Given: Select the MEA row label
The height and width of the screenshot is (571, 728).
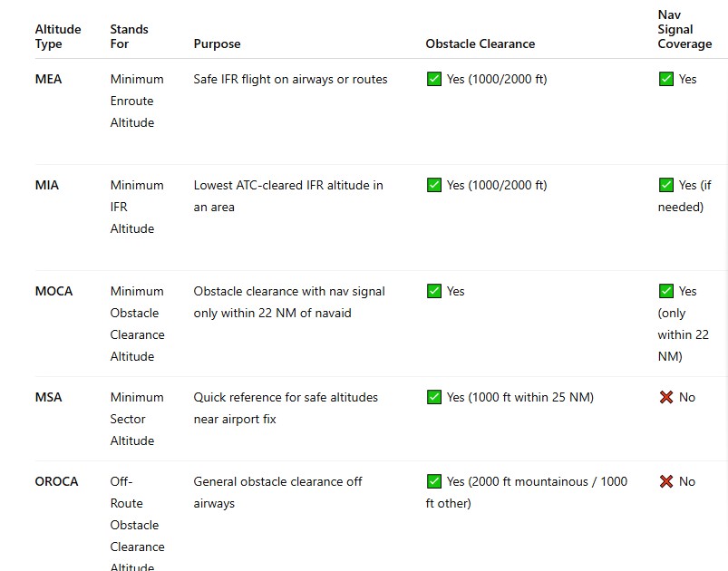Looking at the screenshot, I should pyautogui.click(x=48, y=79).
